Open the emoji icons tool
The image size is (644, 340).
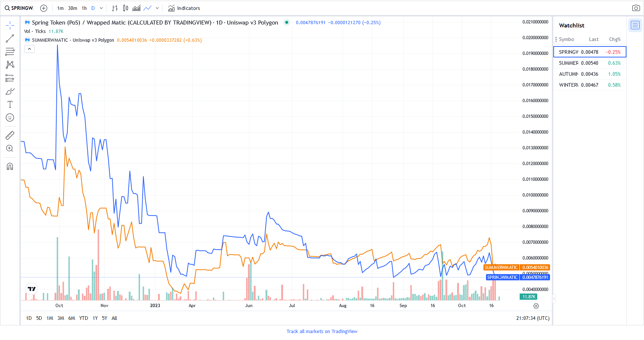coord(10,117)
